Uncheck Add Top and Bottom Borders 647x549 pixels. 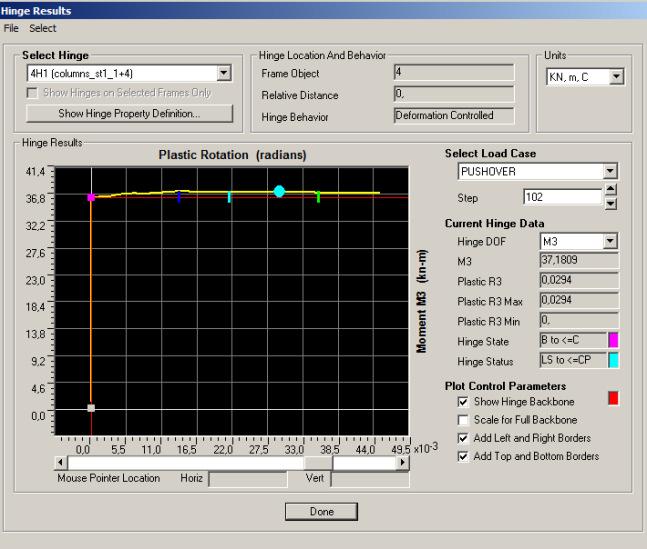tap(463, 457)
